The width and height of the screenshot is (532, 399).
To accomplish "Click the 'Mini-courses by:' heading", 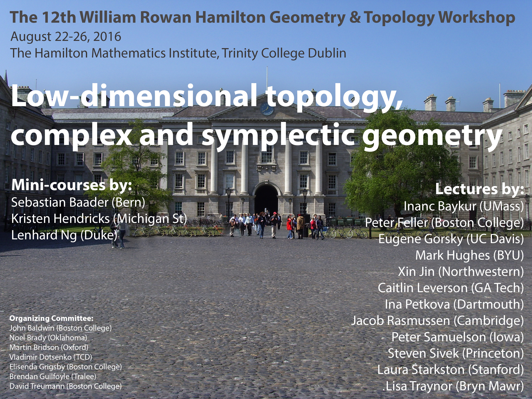I will (72, 185).
